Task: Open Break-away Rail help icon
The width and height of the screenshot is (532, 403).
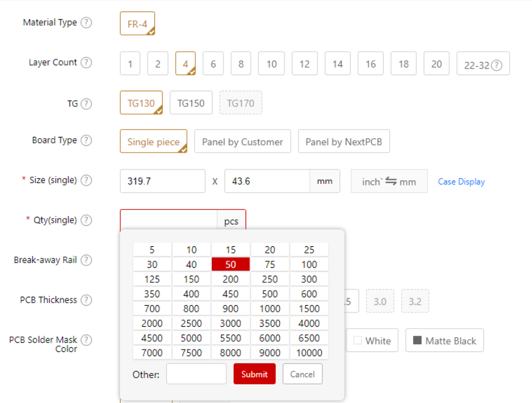Action: [86, 260]
